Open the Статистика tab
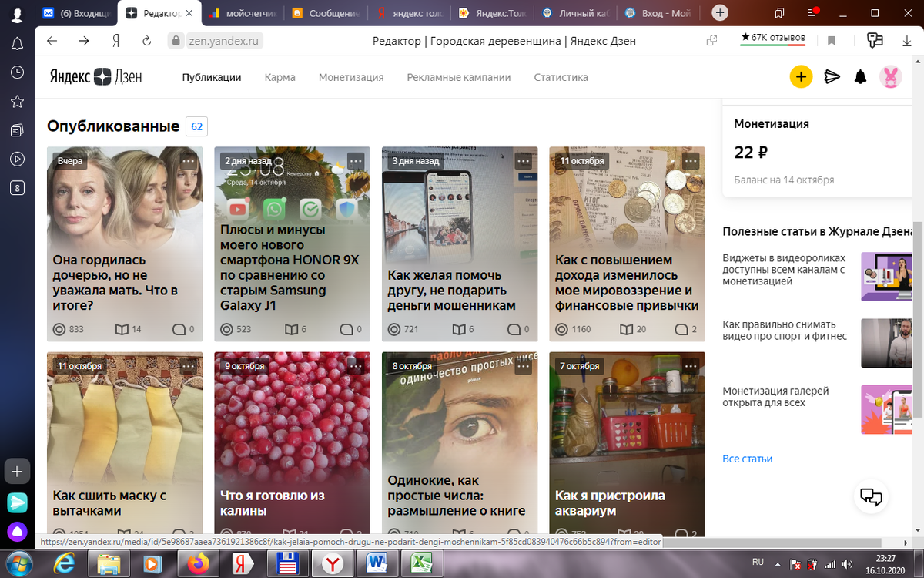This screenshot has height=578, width=924. pyautogui.click(x=561, y=77)
